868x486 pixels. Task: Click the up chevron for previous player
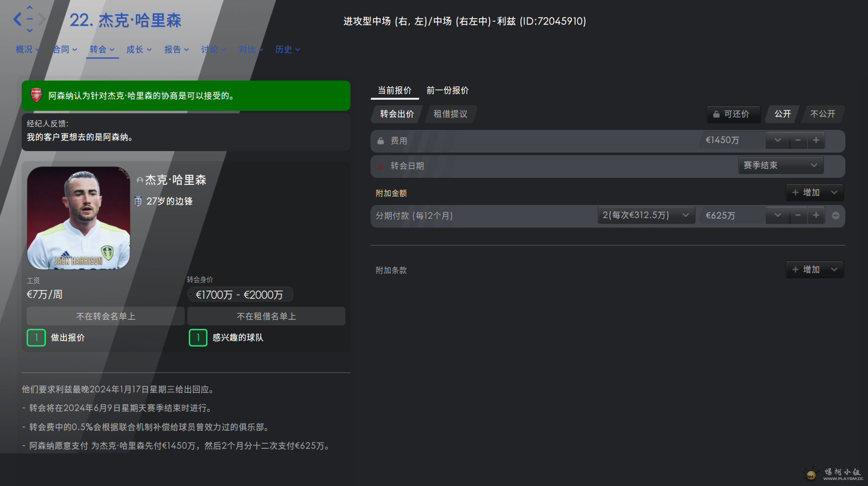click(30, 8)
